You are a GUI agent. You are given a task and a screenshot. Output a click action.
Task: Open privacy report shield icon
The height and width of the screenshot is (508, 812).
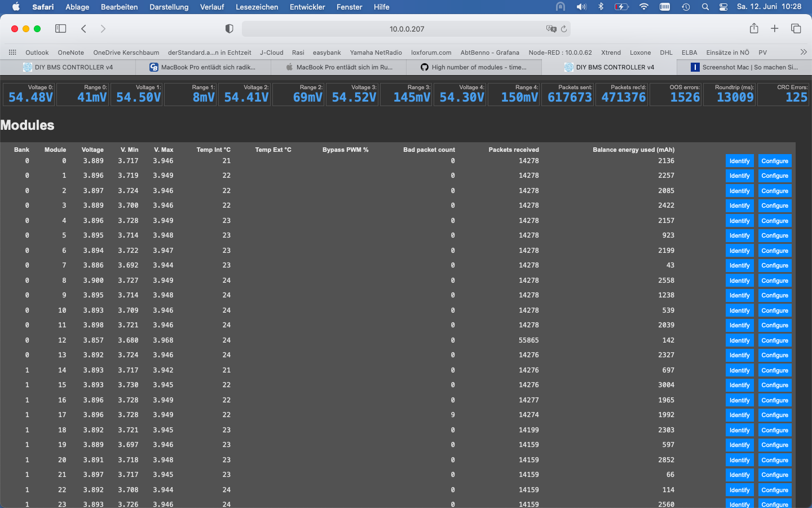click(x=229, y=29)
